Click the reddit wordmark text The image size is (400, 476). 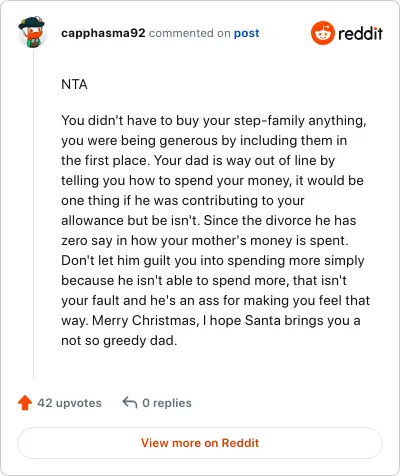360,33
